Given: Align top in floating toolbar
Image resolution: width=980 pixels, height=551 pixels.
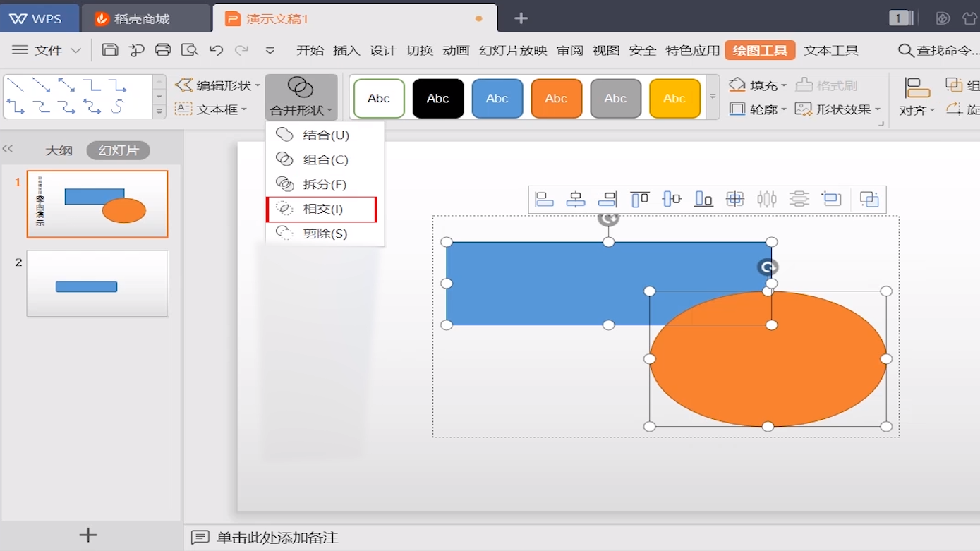Looking at the screenshot, I should pos(640,200).
